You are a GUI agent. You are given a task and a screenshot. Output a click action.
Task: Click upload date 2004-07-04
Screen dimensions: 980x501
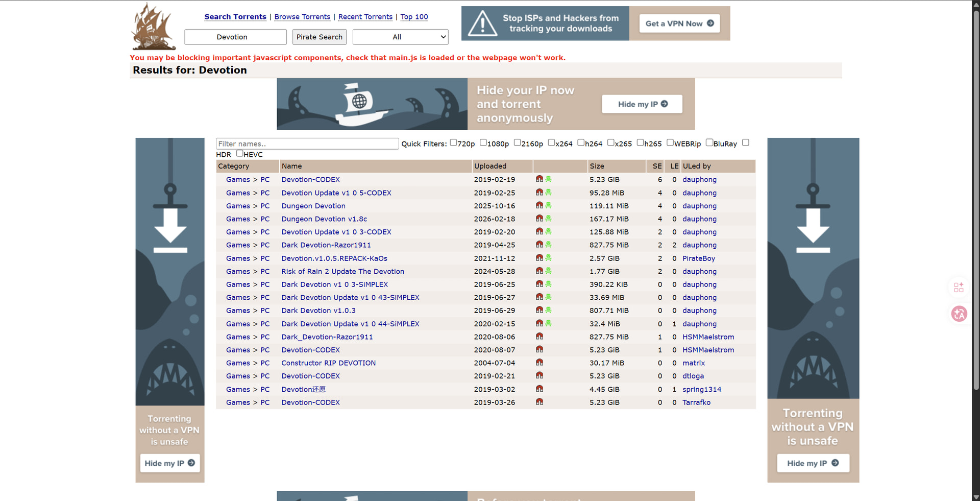pos(494,363)
